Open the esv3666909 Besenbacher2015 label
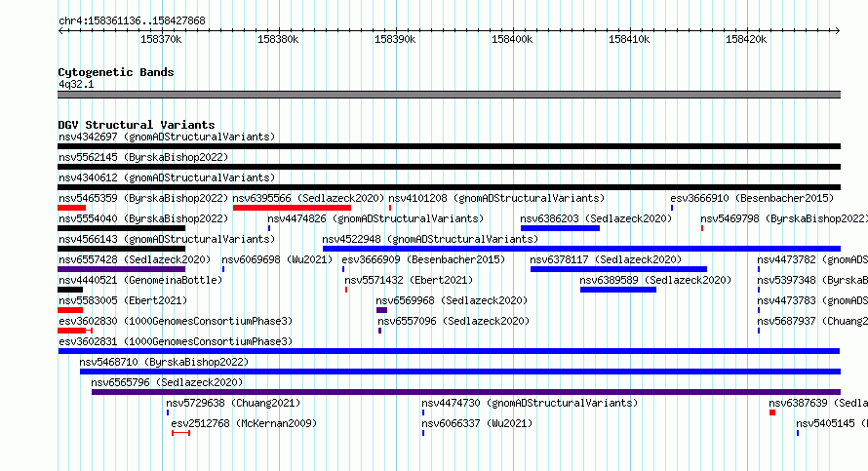 tap(423, 259)
